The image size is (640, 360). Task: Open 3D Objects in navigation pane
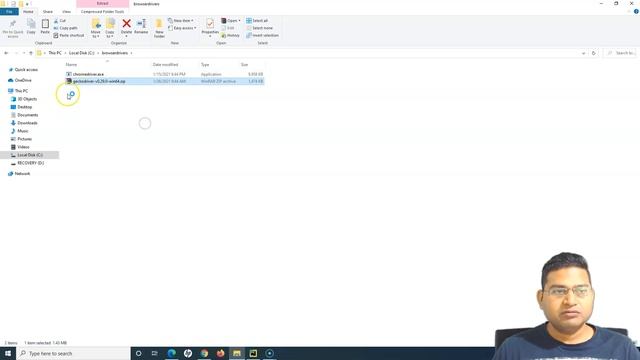27,99
